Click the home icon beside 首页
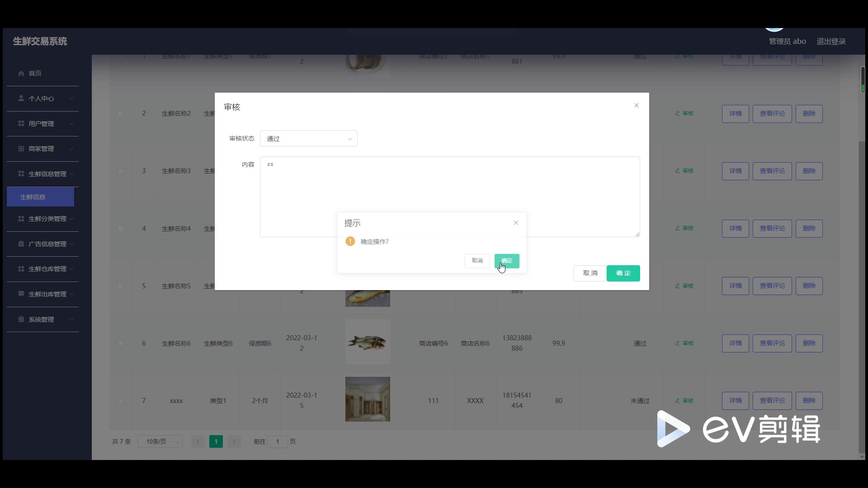868x488 pixels. [x=21, y=73]
